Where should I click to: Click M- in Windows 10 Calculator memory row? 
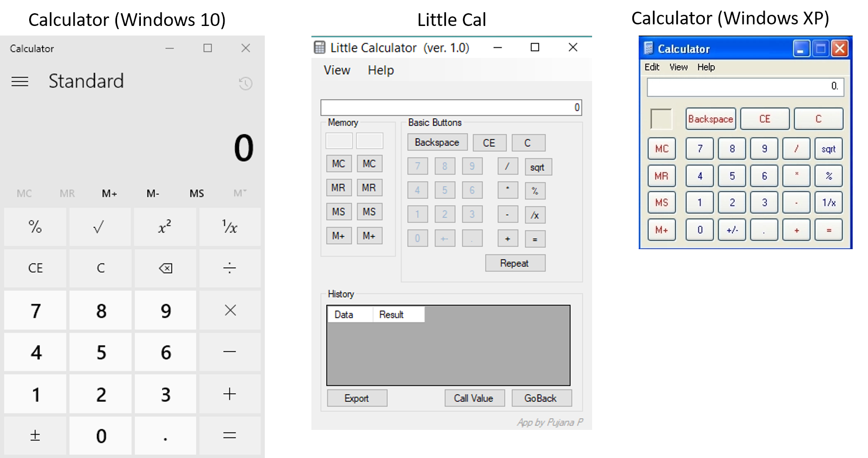coord(153,193)
